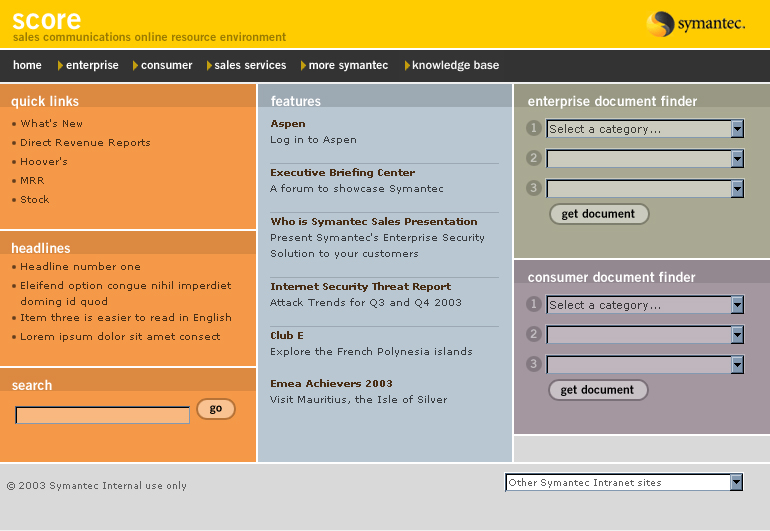
Task: Open the Hoover's quick link
Action: 44,162
